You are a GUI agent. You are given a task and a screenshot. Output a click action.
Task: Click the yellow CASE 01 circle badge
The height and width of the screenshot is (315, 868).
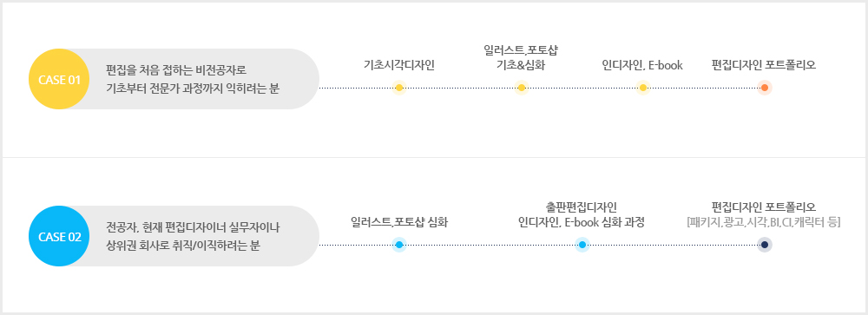pos(59,79)
